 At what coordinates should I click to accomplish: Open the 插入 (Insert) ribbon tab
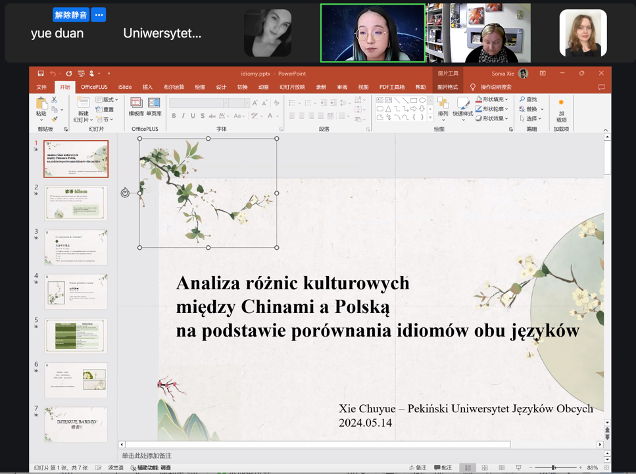(148, 87)
